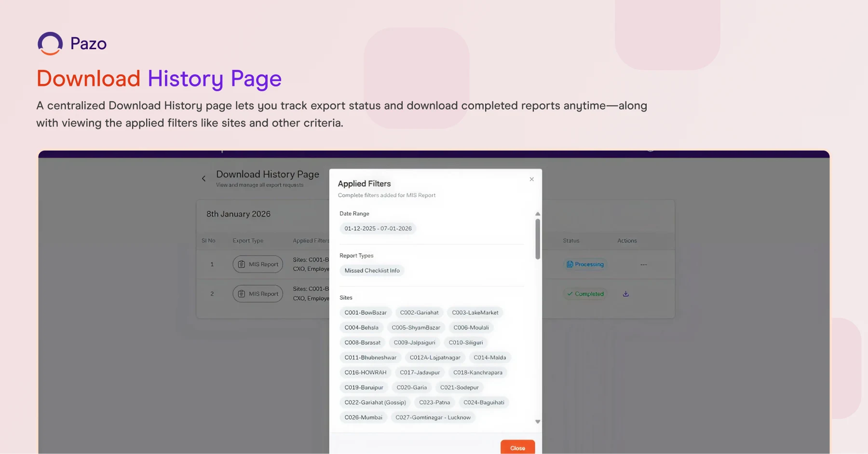Click the Completed status badge
This screenshot has width=868, height=454.
point(585,294)
